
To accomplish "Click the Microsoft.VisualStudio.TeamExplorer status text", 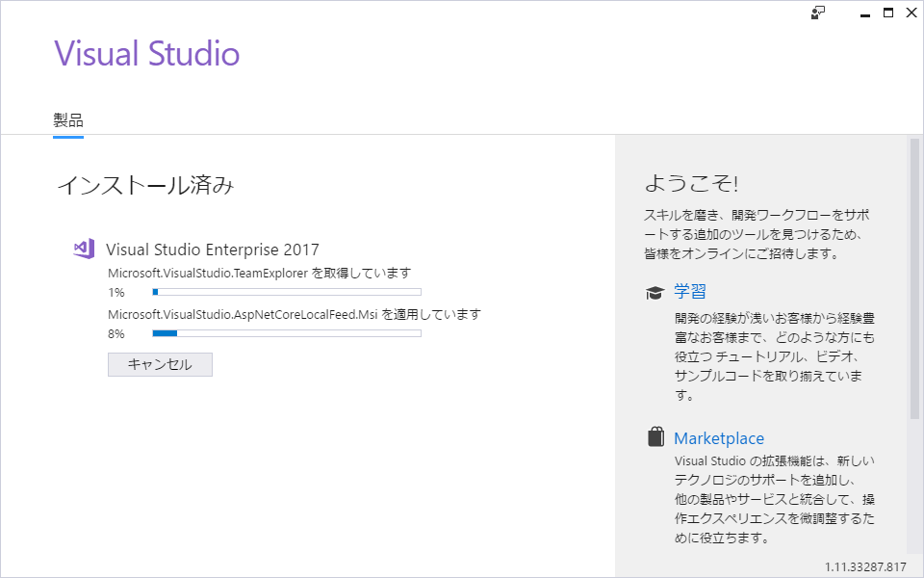I will (x=259, y=273).
